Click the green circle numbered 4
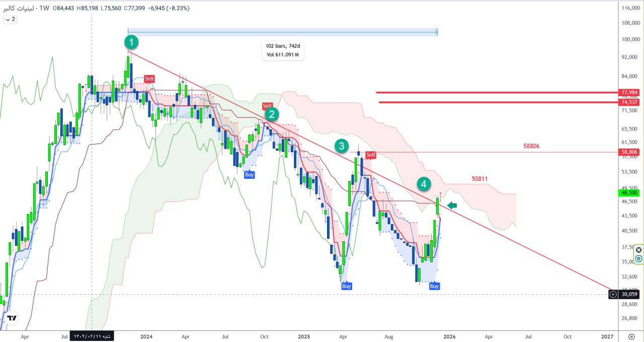644x342 pixels. point(424,184)
